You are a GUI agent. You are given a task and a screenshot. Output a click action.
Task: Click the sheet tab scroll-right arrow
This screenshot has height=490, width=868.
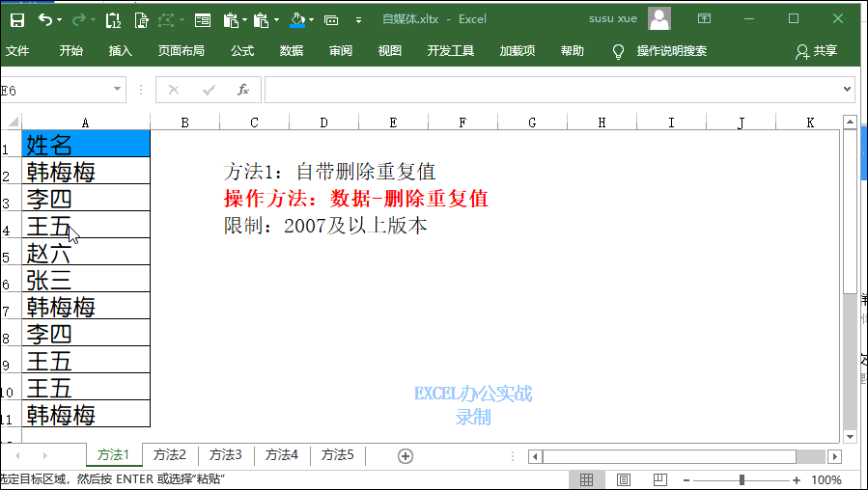point(44,456)
